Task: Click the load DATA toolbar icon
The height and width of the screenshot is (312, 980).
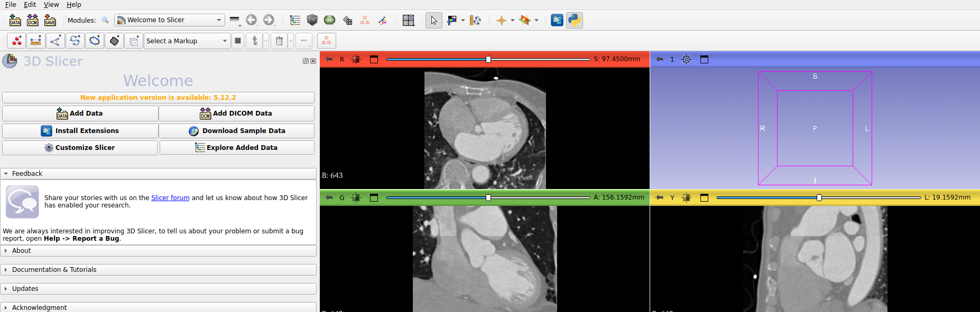Action: pos(15,20)
